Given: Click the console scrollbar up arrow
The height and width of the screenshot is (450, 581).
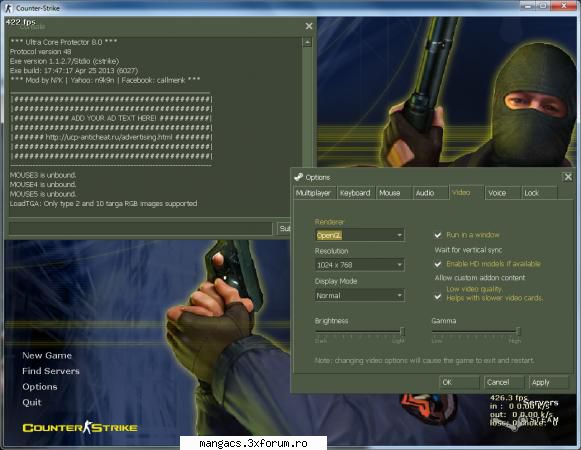Looking at the screenshot, I should pos(307,43).
